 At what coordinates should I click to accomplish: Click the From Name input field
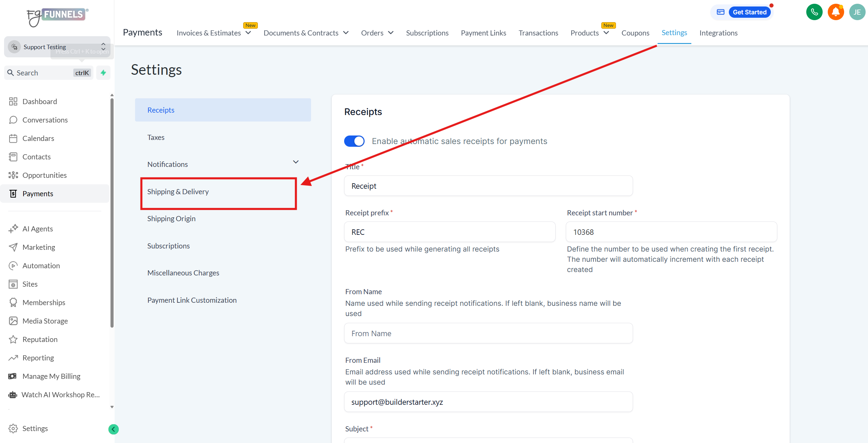point(488,333)
